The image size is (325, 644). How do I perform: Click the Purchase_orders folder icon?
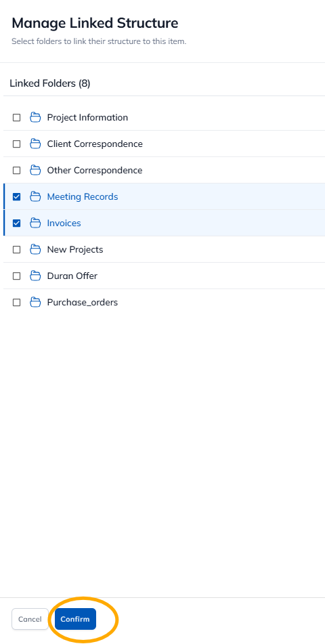click(35, 302)
